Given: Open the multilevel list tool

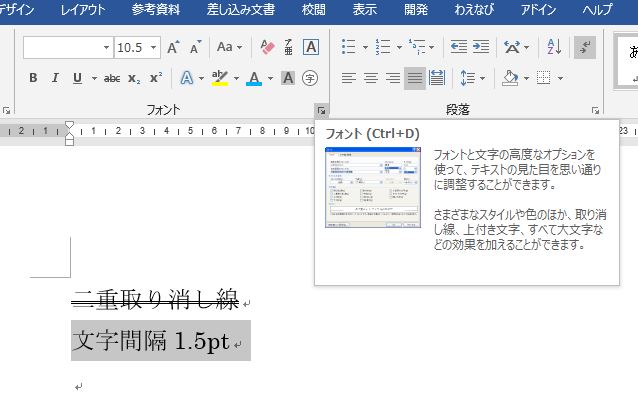Looking at the screenshot, I should pos(417,47).
